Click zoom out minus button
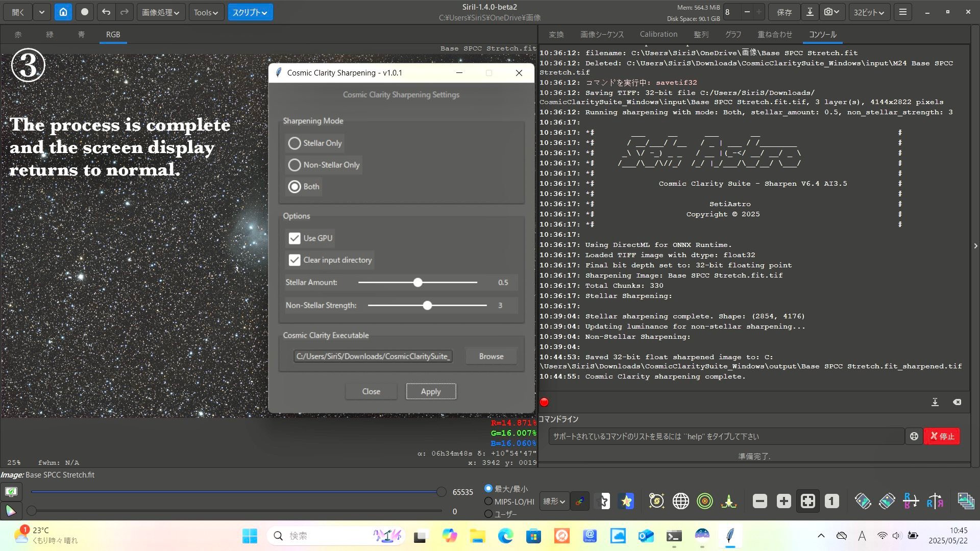 759,502
